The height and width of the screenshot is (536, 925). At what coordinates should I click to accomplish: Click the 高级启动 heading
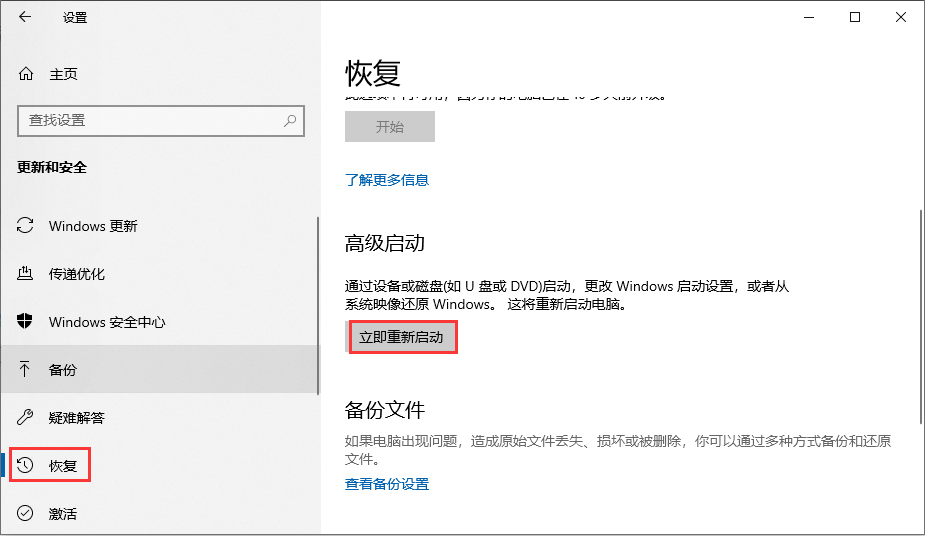coord(385,243)
